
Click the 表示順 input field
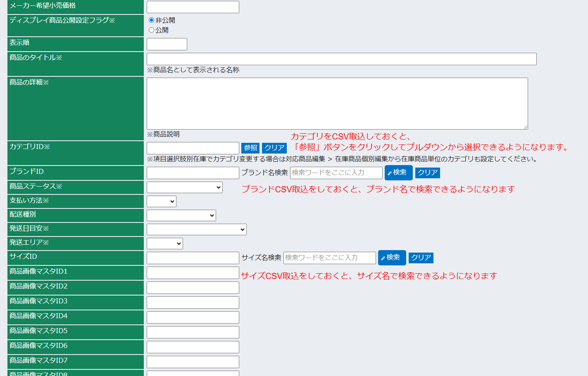167,44
